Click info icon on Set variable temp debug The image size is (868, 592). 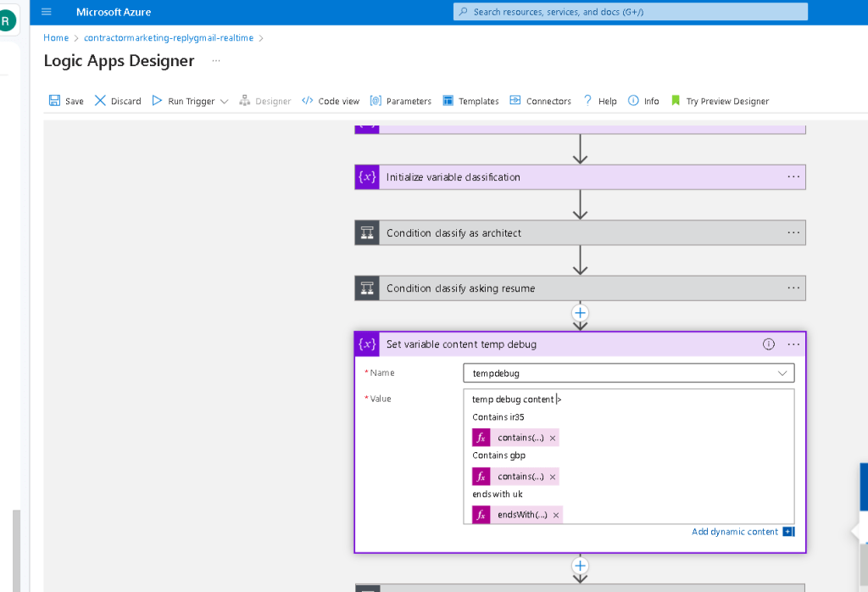click(x=768, y=344)
